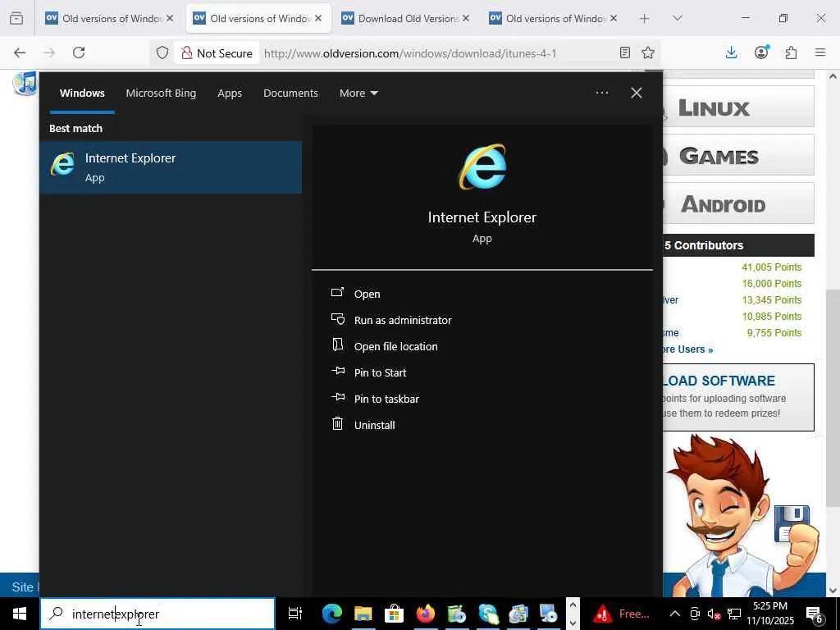840x630 pixels.
Task: Click the 41,005 Points contributor entry
Action: coord(771,267)
